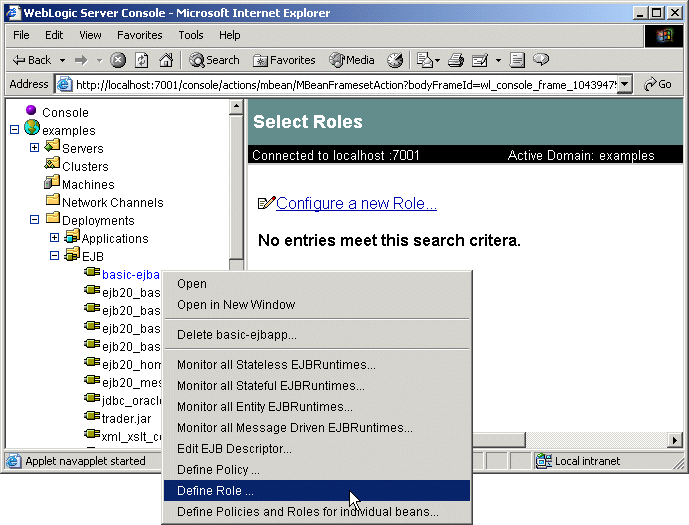Expand the Servers node
This screenshot has width=689, height=525.
[x=34, y=147]
